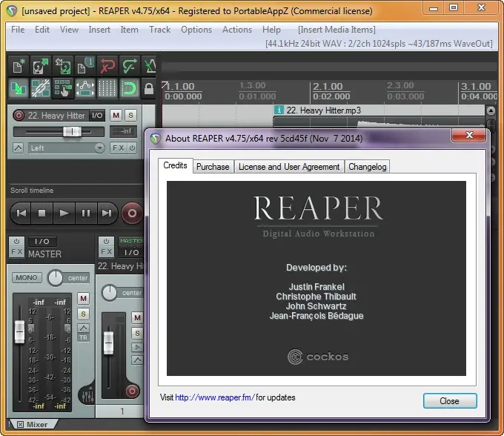
Task: Open License and User Agreement tab
Action: [x=289, y=167]
